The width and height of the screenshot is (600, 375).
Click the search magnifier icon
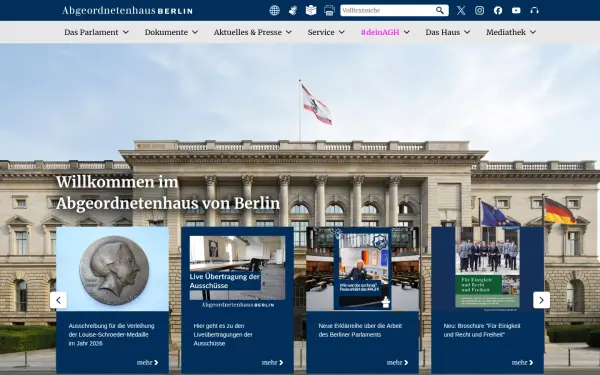pyautogui.click(x=440, y=10)
